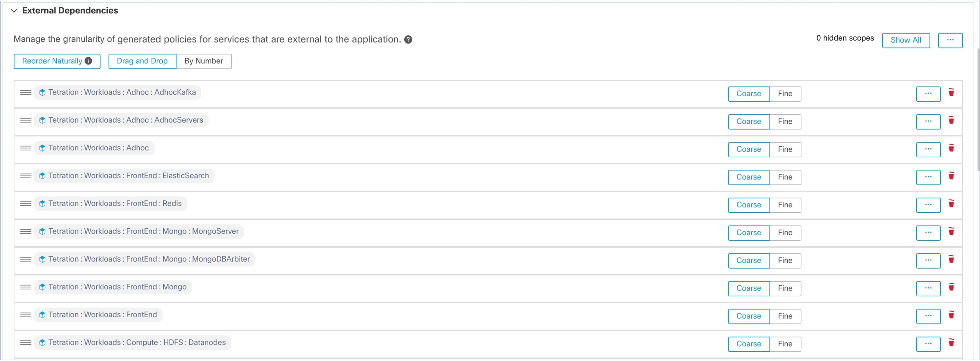Click the drag handle icon for FrontEnd Redis

click(26, 204)
